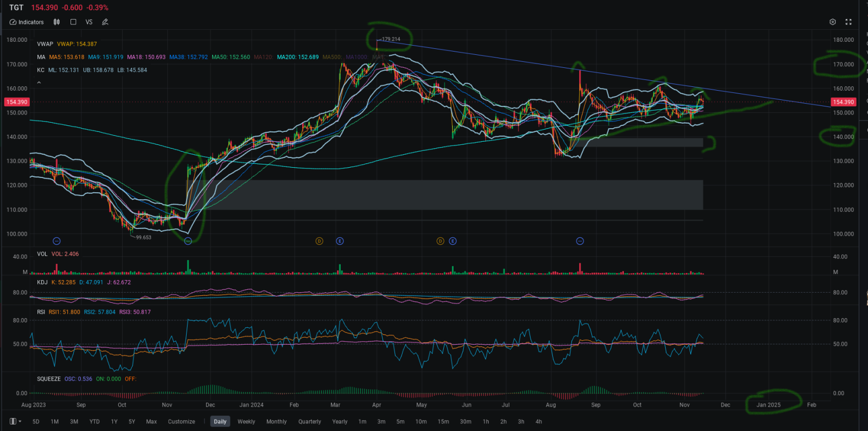868x431 pixels.
Task: Switch to Monthly interval
Action: [x=277, y=422]
